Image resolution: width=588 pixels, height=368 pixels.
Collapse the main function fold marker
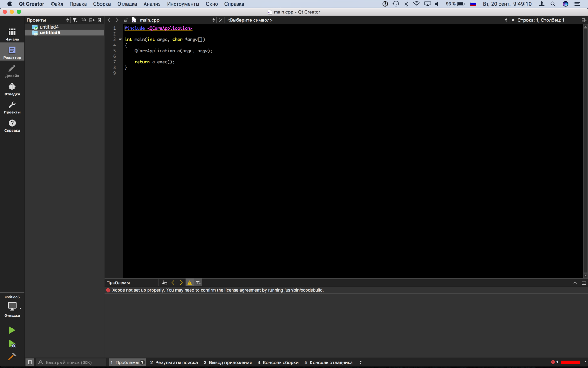click(120, 39)
